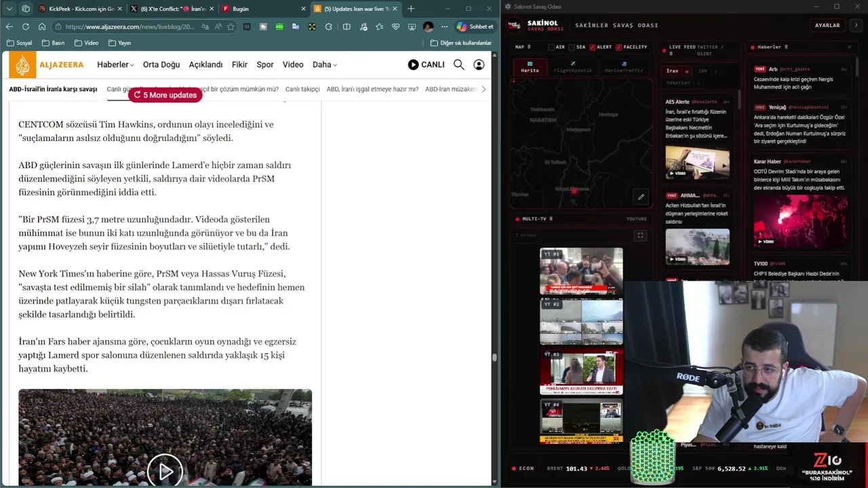The image size is (868, 488).
Task: Open the Sosyal bookmarks folder
Action: tap(19, 43)
